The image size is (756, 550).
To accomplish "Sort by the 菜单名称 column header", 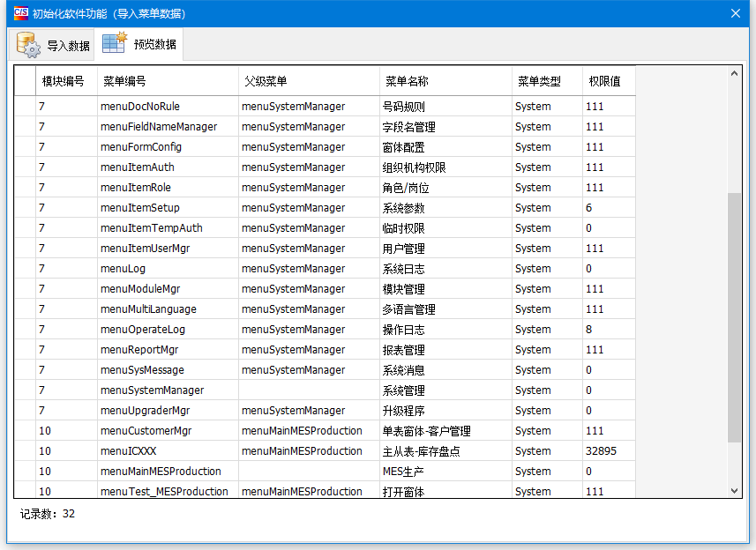I will pyautogui.click(x=407, y=81).
